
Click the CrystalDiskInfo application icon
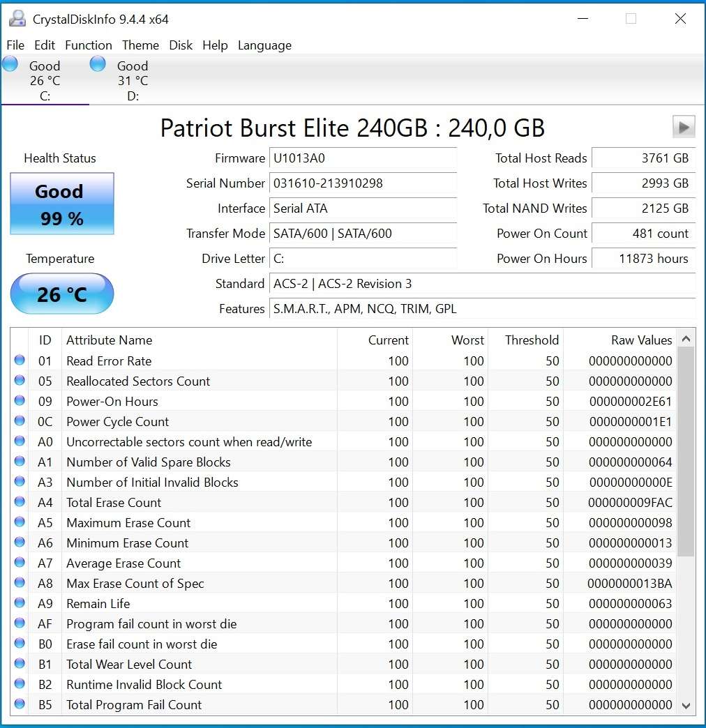tap(17, 19)
